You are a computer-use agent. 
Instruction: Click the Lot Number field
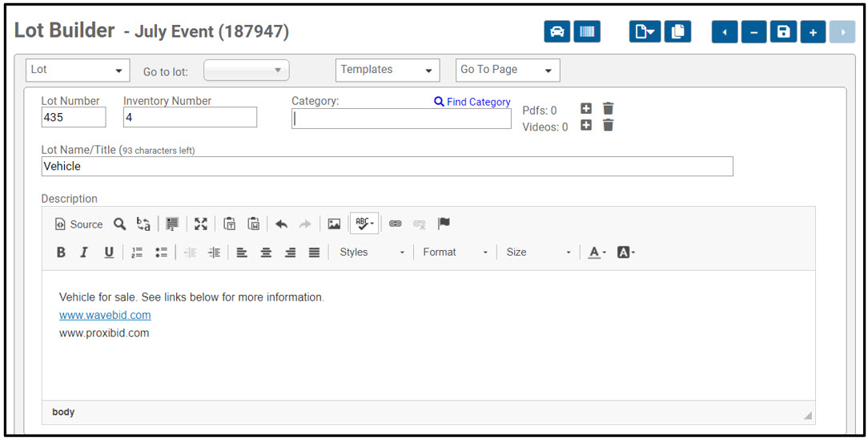point(74,118)
